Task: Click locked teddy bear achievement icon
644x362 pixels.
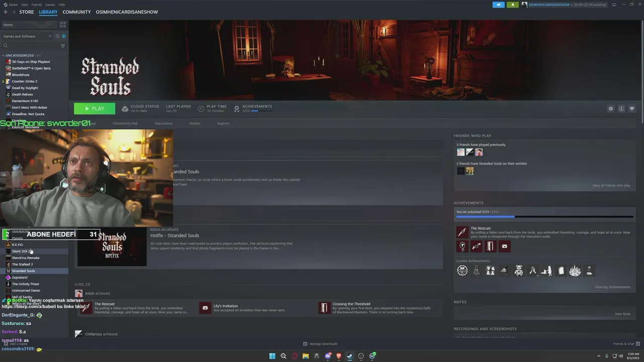Action: [519, 270]
